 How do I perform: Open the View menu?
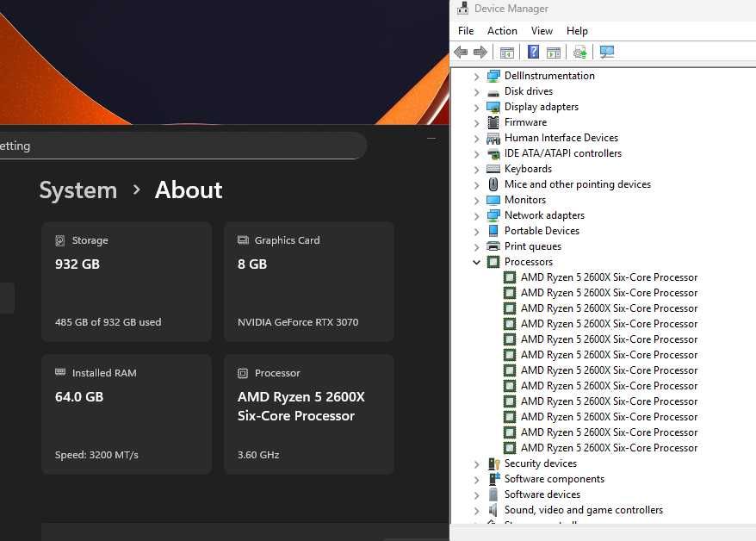542,31
